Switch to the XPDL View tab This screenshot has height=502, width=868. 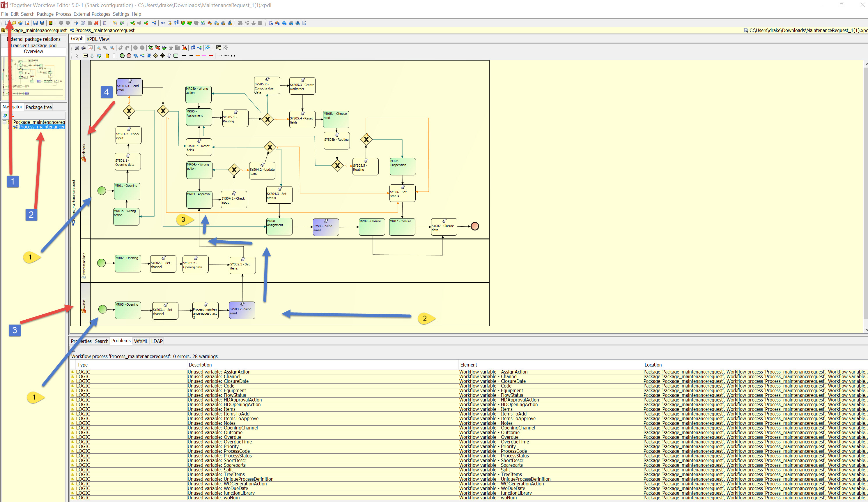coord(98,39)
